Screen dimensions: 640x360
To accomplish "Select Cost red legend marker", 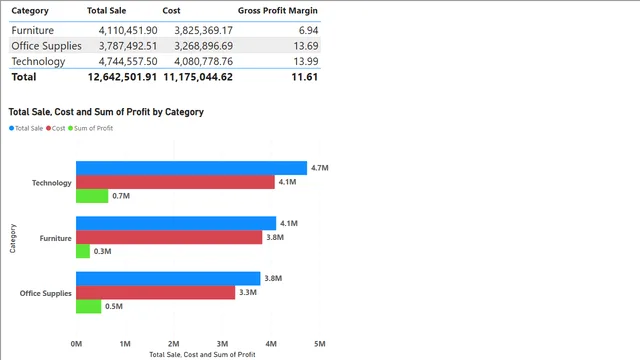I will pos(48,128).
